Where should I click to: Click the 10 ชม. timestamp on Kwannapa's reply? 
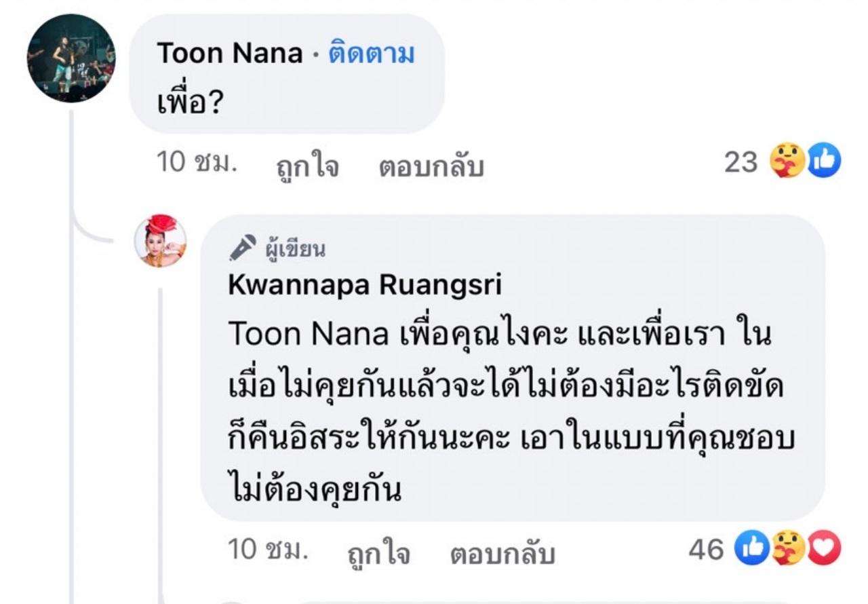269,549
